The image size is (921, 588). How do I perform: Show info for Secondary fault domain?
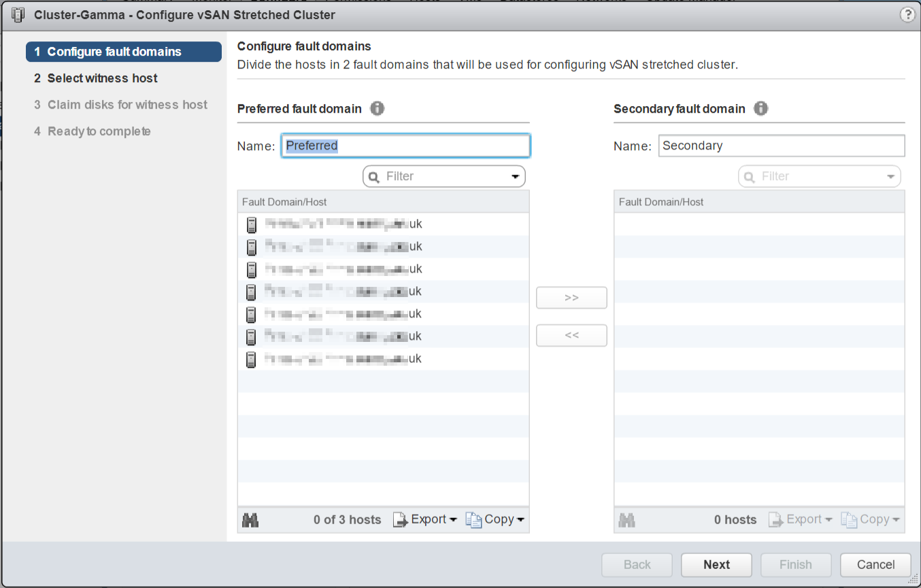(761, 109)
